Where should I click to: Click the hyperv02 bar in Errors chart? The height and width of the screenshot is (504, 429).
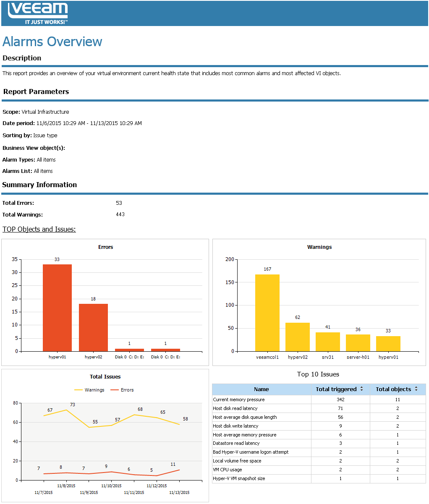coord(93,327)
